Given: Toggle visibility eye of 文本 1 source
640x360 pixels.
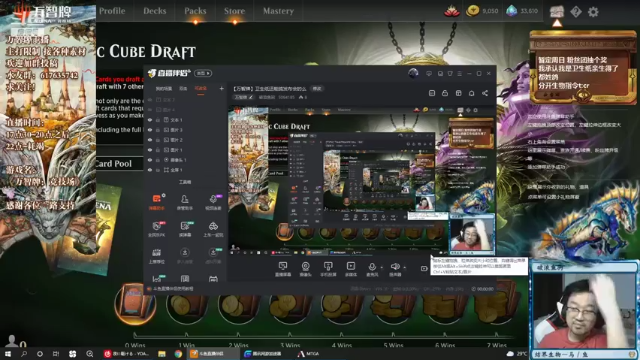Looking at the screenshot, I should pyautogui.click(x=150, y=120).
